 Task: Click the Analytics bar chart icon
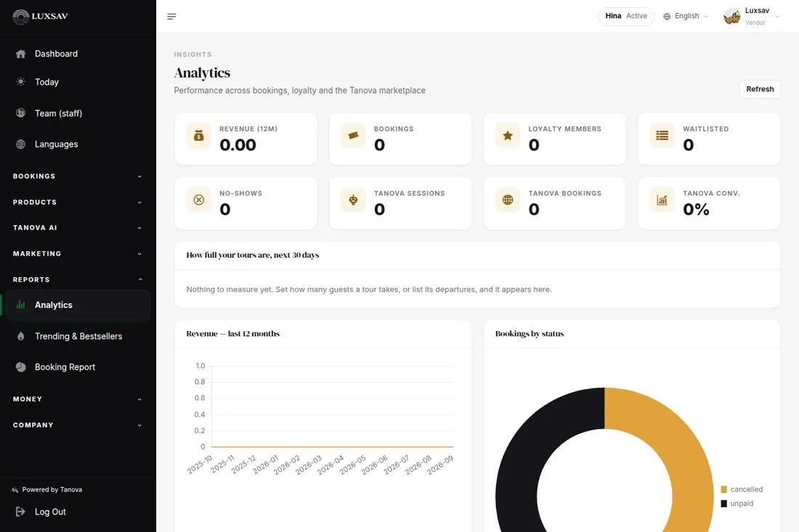[20, 305]
